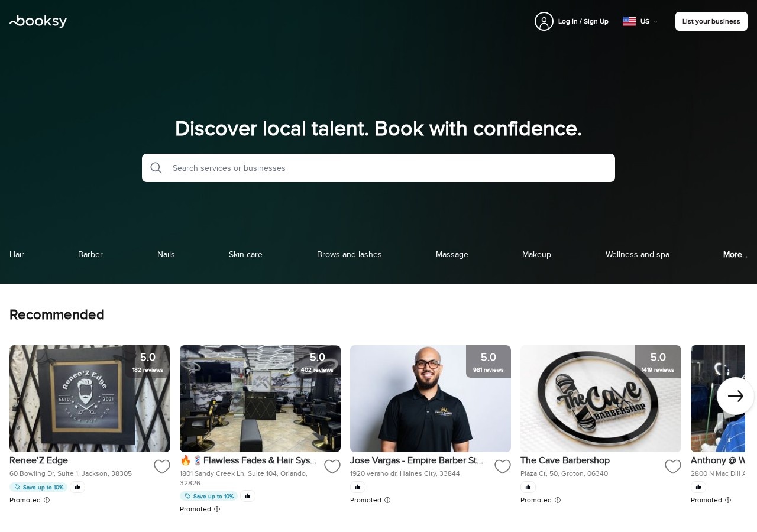Select the Makeup category
The image size is (757, 532).
[536, 254]
